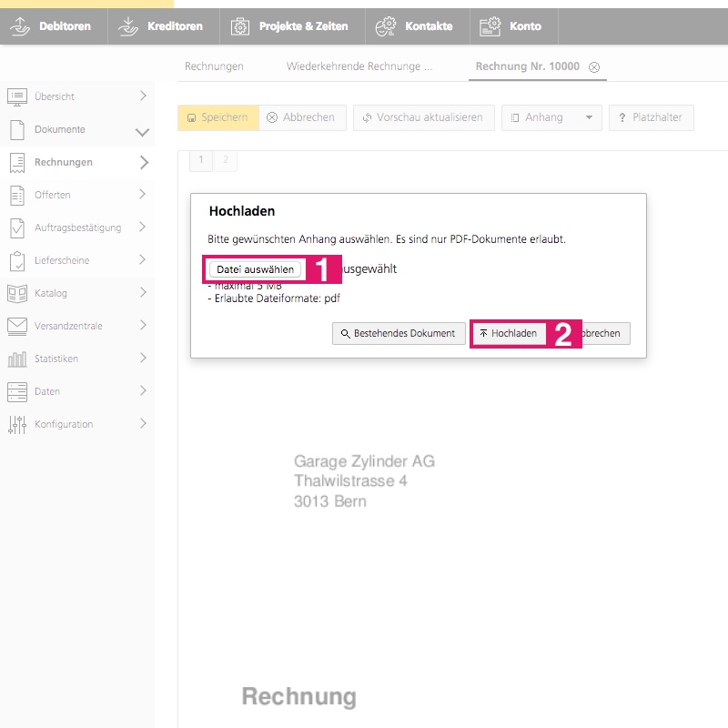Click the Hochladen upload button
The image size is (728, 728).
(508, 334)
